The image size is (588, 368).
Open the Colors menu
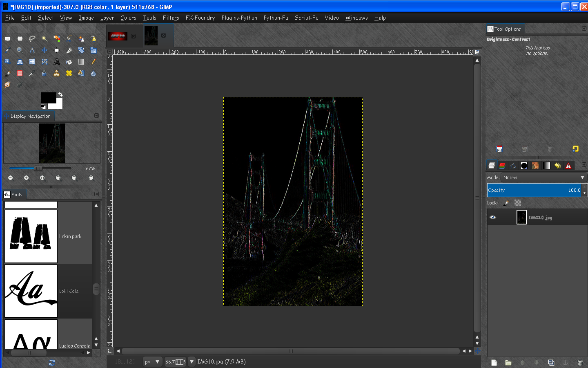tap(128, 18)
